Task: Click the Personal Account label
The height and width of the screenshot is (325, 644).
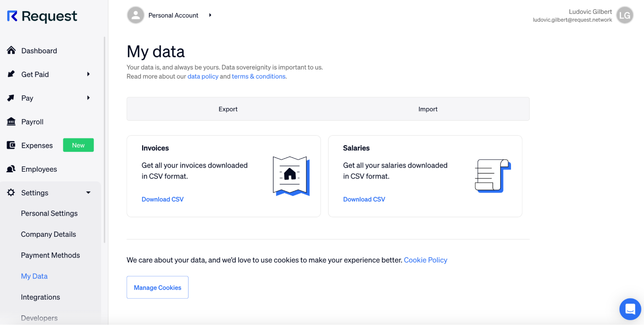Action: pyautogui.click(x=173, y=15)
